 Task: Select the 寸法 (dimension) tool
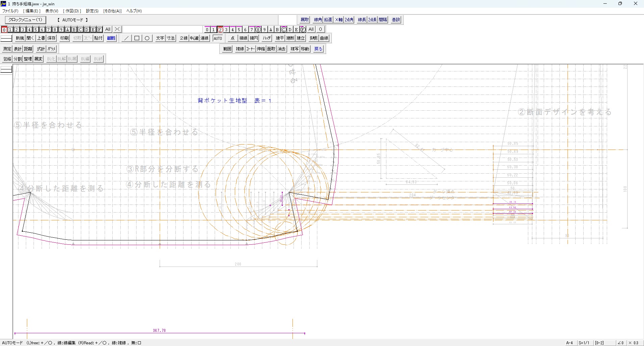click(x=171, y=38)
